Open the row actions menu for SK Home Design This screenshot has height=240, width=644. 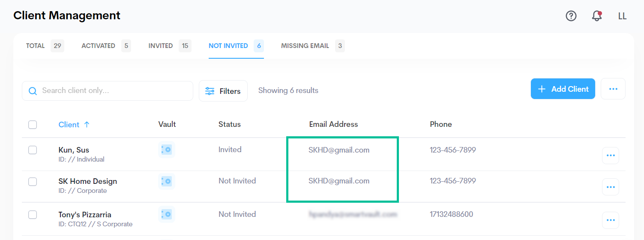pyautogui.click(x=610, y=187)
